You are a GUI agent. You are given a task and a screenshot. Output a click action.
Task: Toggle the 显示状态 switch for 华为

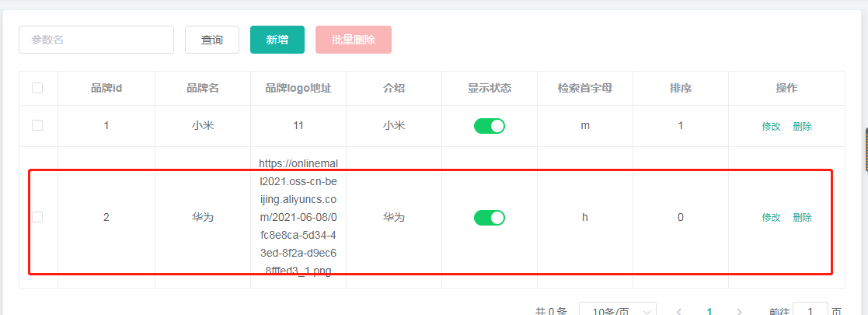click(x=490, y=218)
